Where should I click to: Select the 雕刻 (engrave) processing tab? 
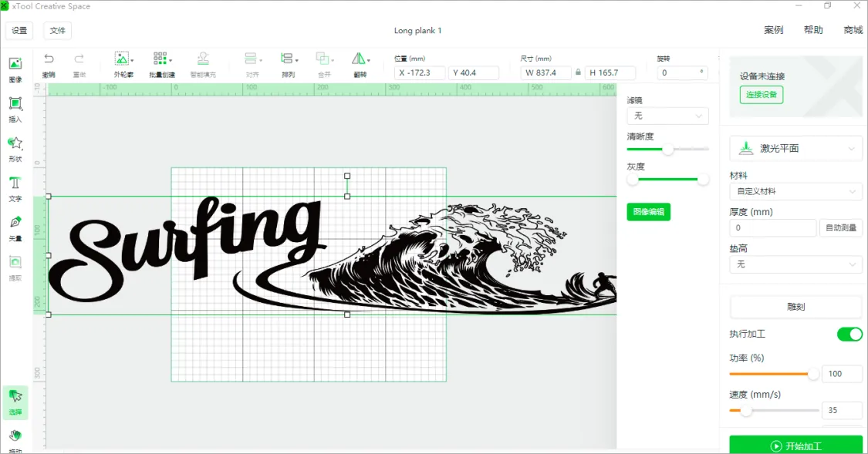point(795,307)
